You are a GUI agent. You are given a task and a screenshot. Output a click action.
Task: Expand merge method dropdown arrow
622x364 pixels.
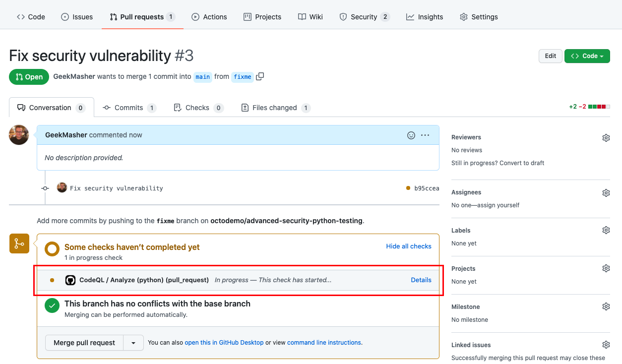133,343
